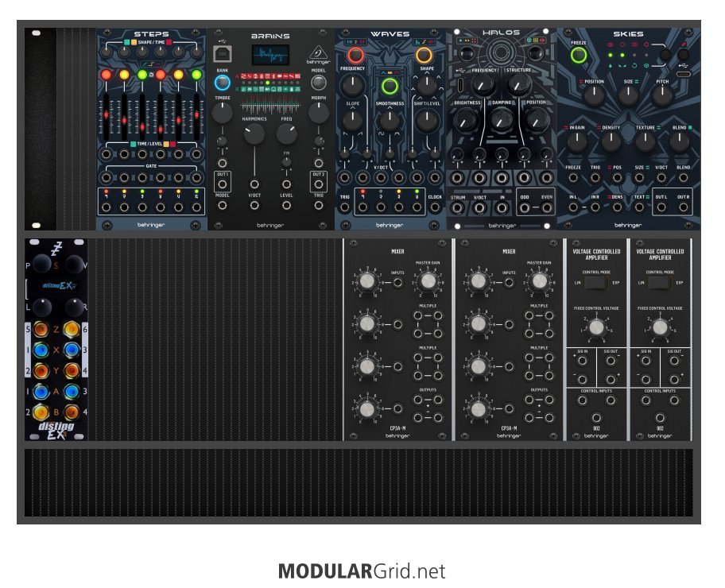Click the TIMBRE knob on BRAINS
Viewport: 725px width, 588px height.
pos(223,114)
